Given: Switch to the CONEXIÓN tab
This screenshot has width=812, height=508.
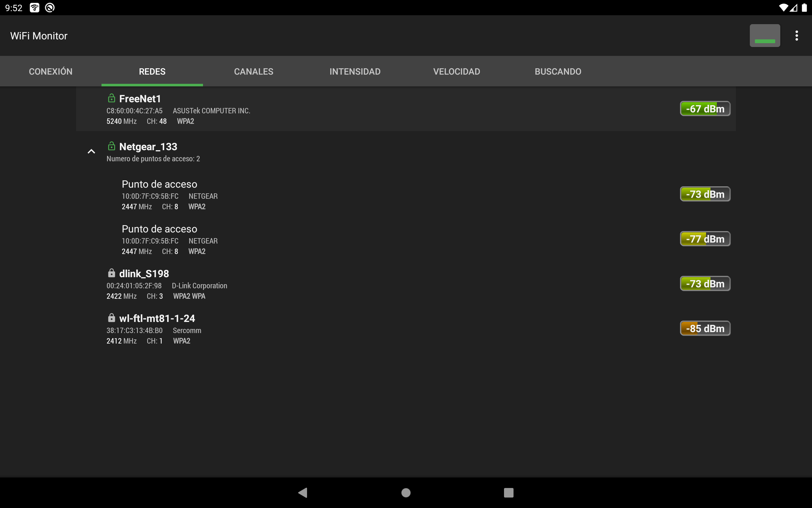Looking at the screenshot, I should pos(51,71).
